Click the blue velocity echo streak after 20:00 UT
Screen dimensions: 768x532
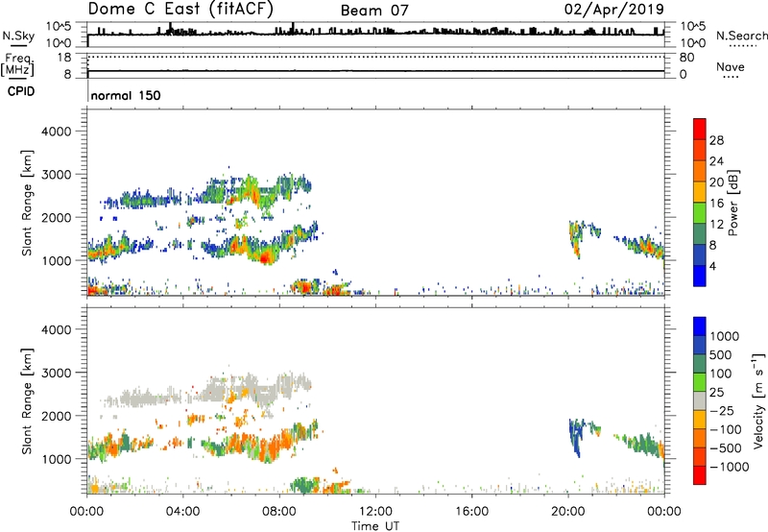[576, 438]
